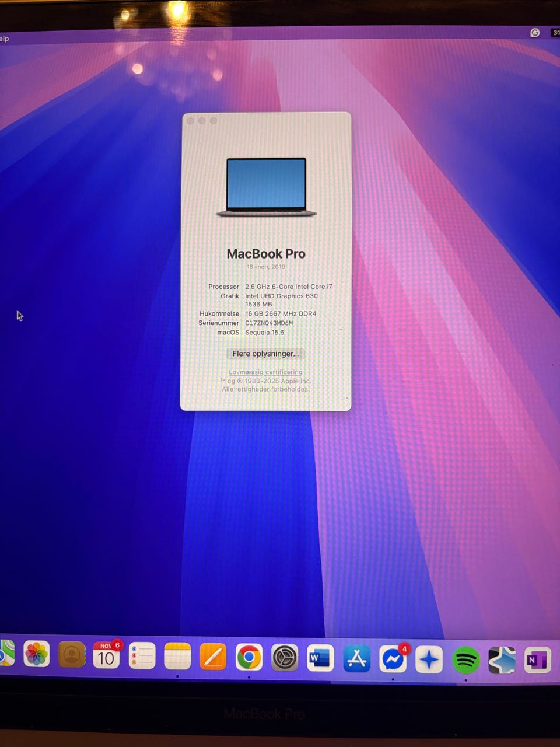Click the MacBook Pro laptop image
This screenshot has width=560, height=747.
pos(266,187)
